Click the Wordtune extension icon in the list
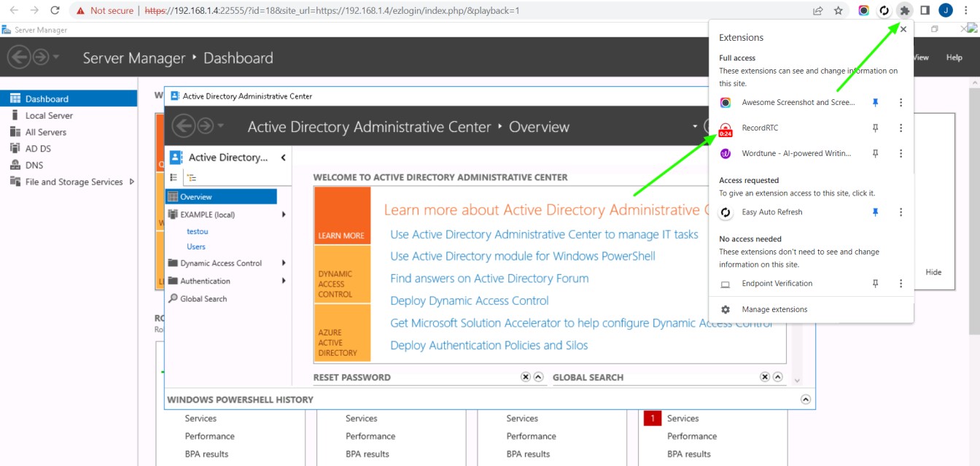Screen dimensions: 980x466 [726, 154]
